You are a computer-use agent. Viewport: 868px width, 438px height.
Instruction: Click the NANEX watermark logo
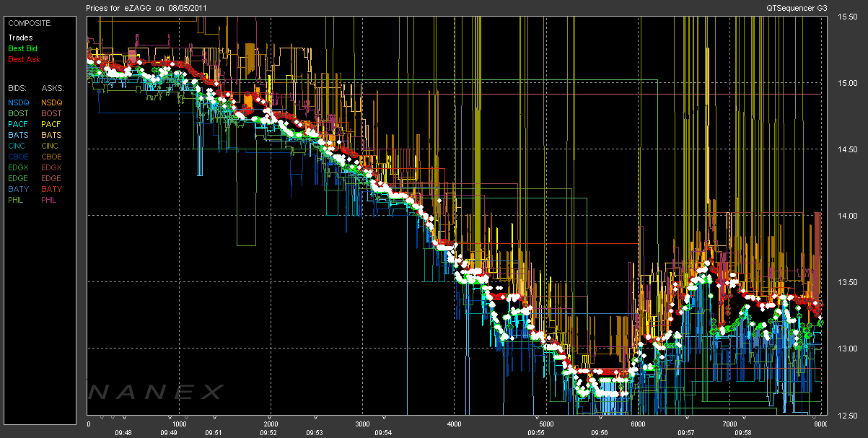(x=157, y=392)
